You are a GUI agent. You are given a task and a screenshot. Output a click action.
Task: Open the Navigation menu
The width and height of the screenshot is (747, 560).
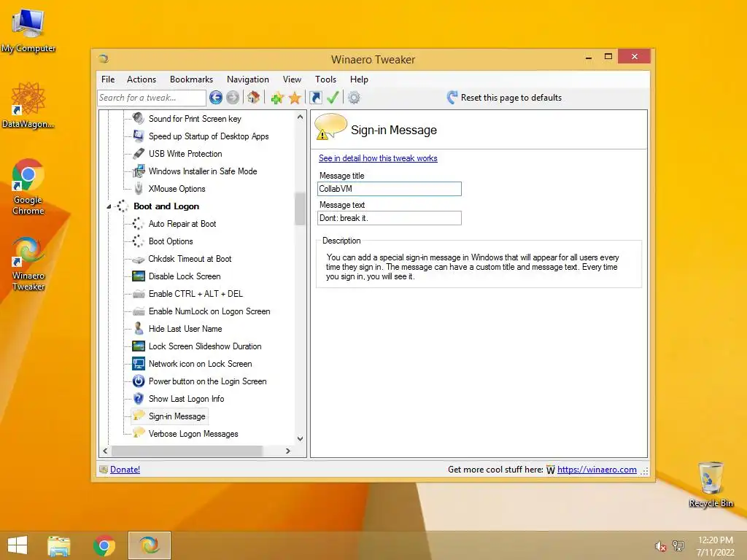[x=248, y=79]
